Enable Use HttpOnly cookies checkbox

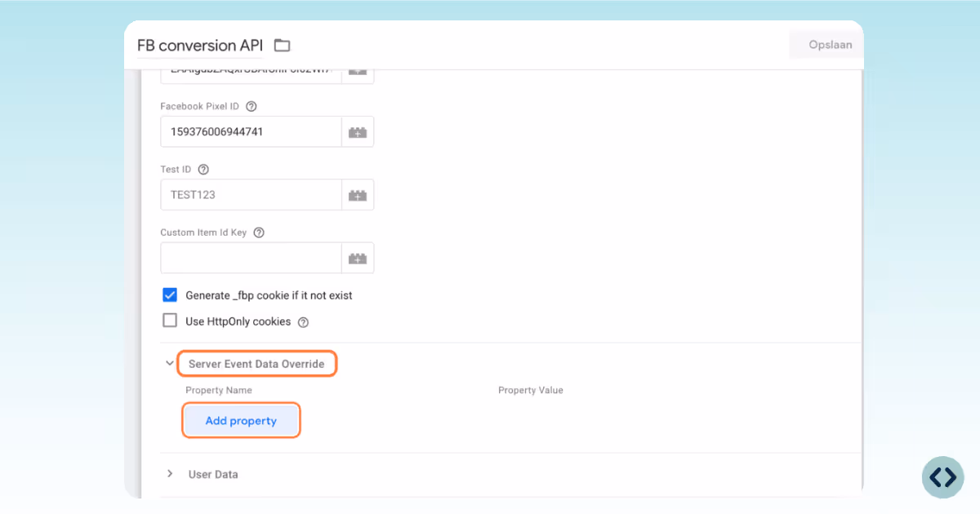pos(170,321)
